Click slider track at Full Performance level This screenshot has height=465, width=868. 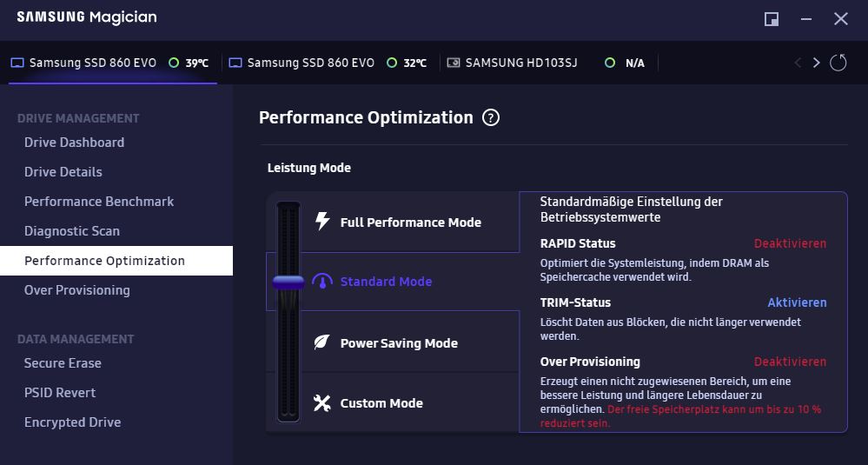coord(288,222)
